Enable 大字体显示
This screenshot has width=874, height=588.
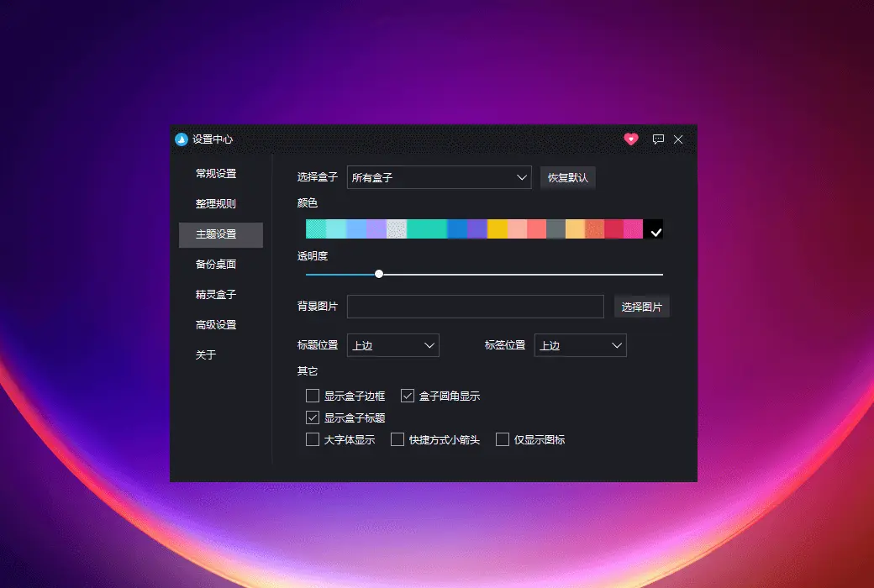tap(312, 438)
